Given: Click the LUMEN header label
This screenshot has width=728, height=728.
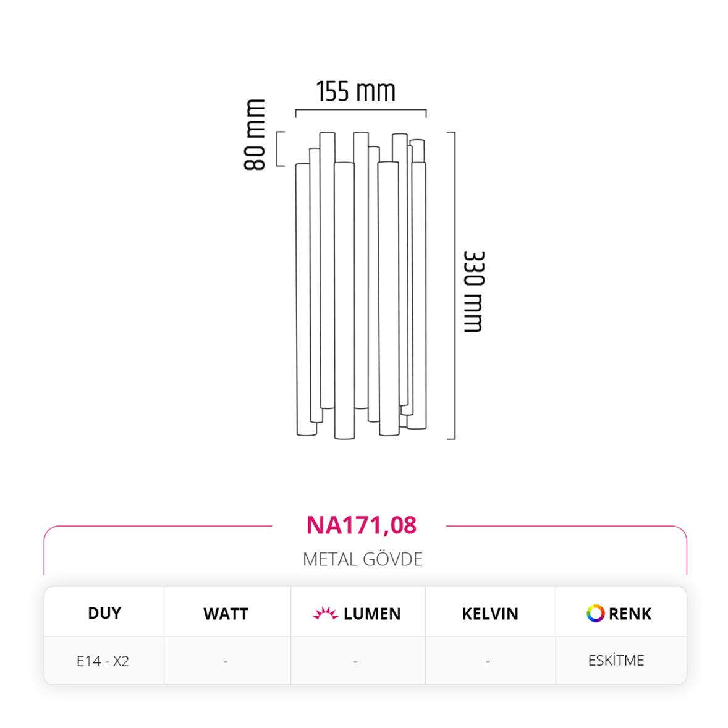Looking at the screenshot, I should pyautogui.click(x=372, y=614).
